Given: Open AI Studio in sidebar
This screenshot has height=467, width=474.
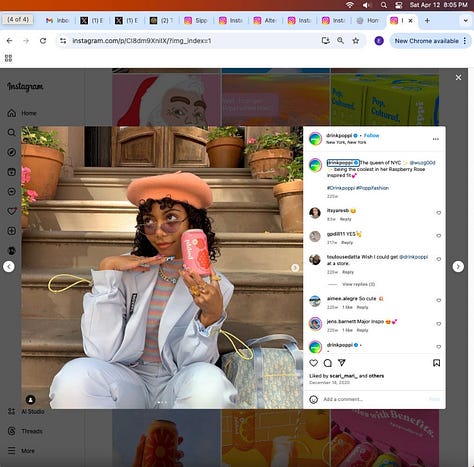Looking at the screenshot, I should 26,411.
